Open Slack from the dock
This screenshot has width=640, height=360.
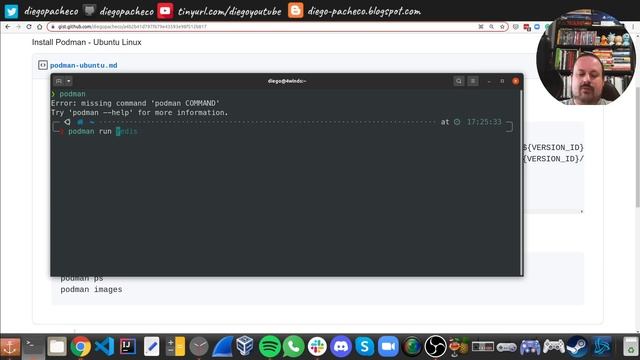tap(317, 346)
